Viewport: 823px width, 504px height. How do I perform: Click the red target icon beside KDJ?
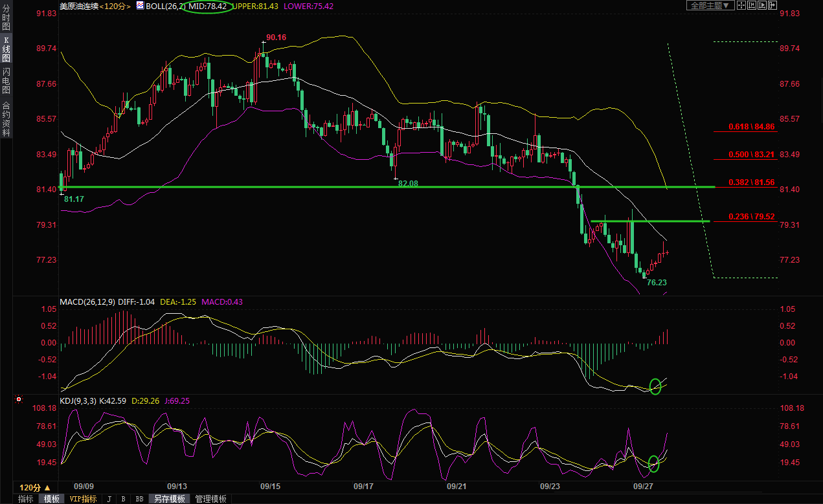19,400
